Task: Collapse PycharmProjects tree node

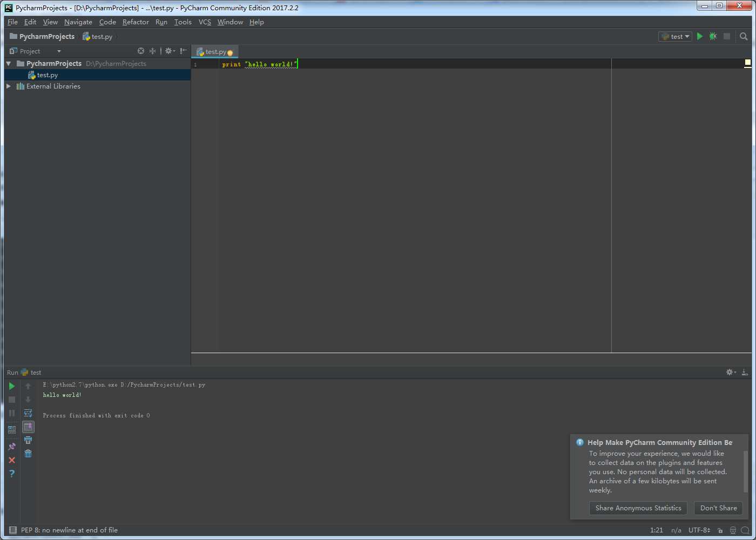Action: [x=9, y=63]
